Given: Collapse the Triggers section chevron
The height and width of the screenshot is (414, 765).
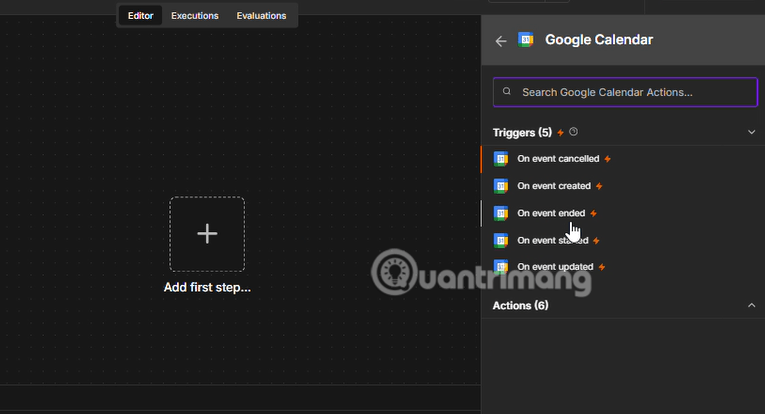Looking at the screenshot, I should tap(751, 132).
